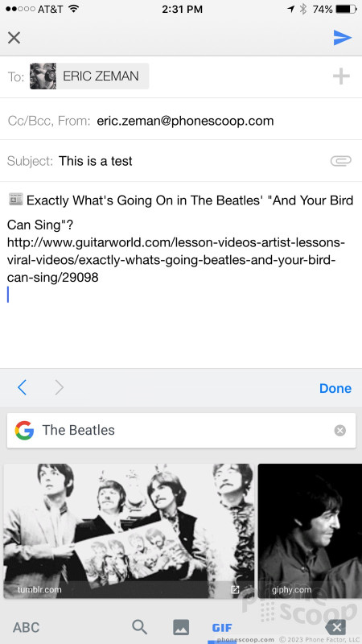The width and height of the screenshot is (362, 644).
Task: Select the GIF tab on keyboard
Action: 222,628
